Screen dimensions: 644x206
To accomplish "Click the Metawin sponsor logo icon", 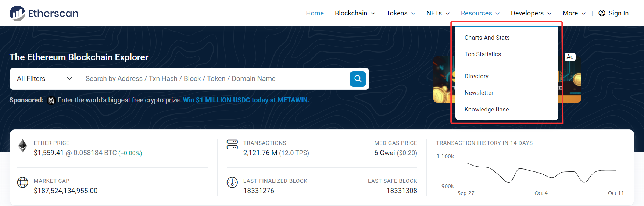I will (x=51, y=100).
